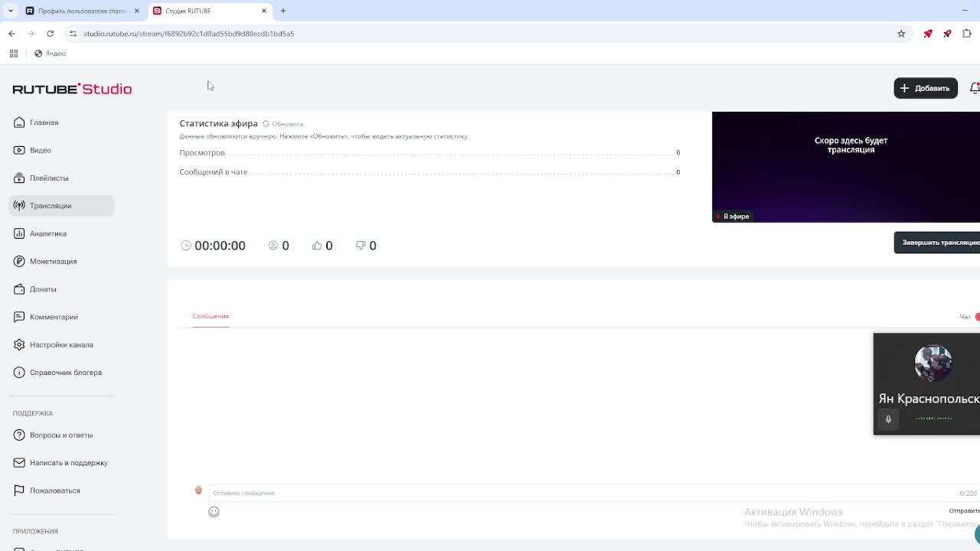Open the browser extensions puzzle icon
Viewport: 980px width, 551px height.
tap(967, 34)
